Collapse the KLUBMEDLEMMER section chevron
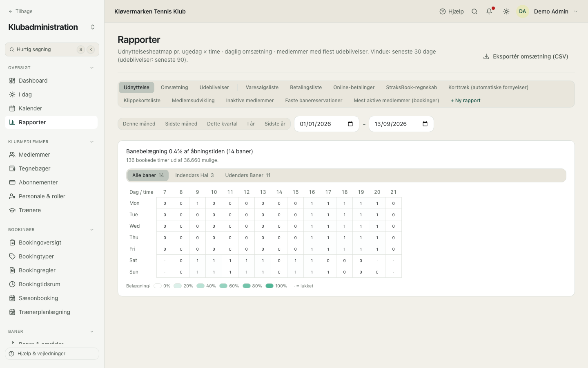Viewport: 588px width, 368px height. click(x=92, y=142)
